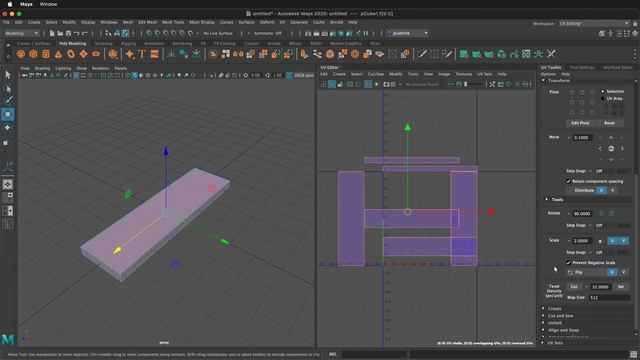The width and height of the screenshot is (640, 360).
Task: Open the Edit Mesh menu
Action: click(x=148, y=22)
